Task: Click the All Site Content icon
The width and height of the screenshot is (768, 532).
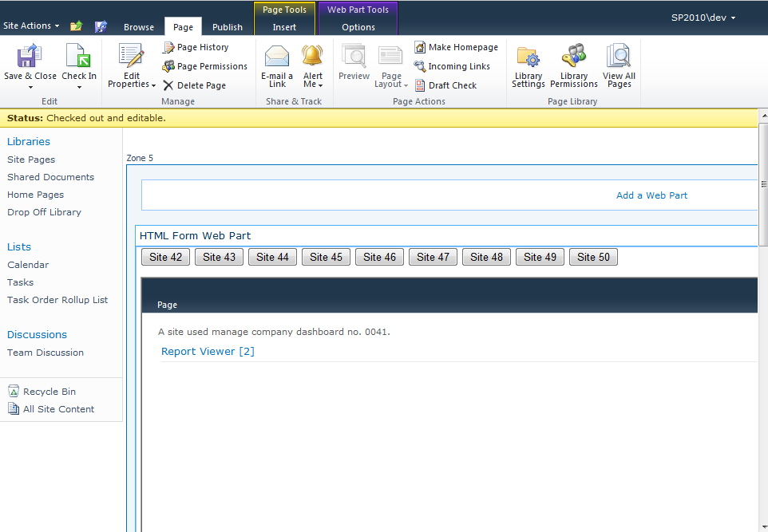Action: (14, 408)
